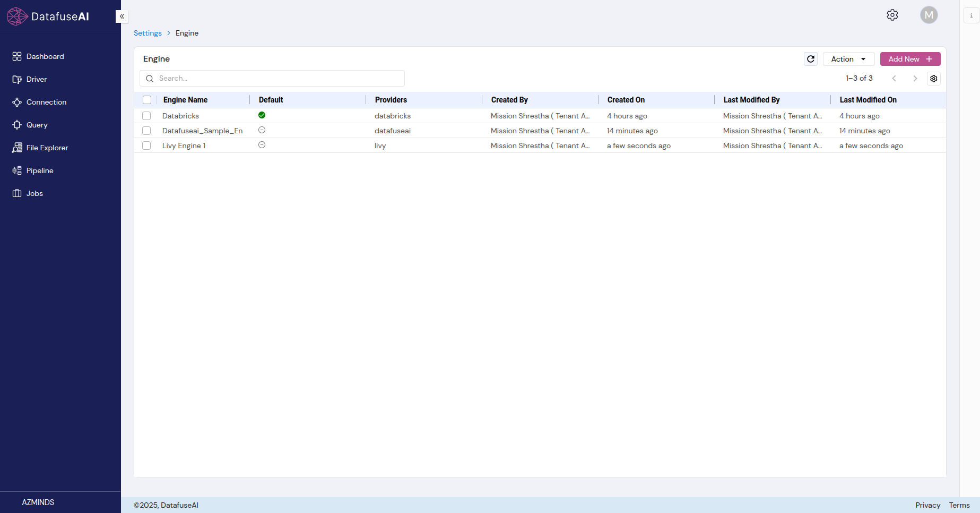Click the info icon on the right panel
Image resolution: width=980 pixels, height=513 pixels.
pyautogui.click(x=971, y=15)
